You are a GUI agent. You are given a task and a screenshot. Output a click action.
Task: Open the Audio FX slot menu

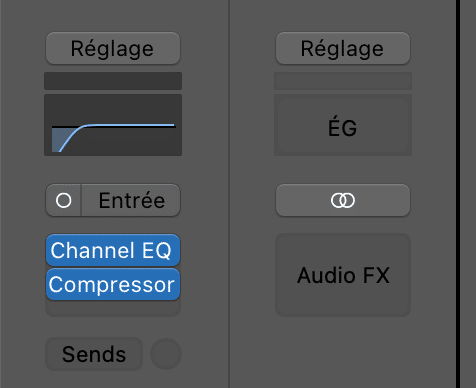343,275
